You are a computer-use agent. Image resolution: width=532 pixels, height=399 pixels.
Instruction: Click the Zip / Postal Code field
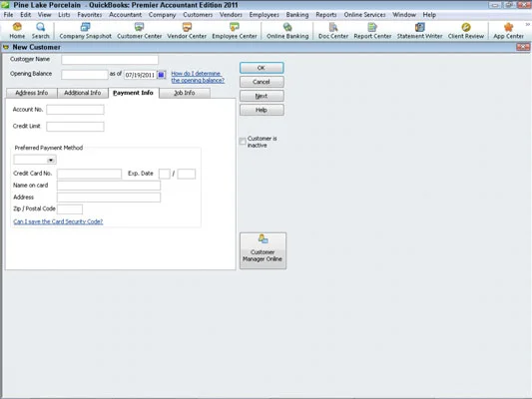tap(70, 209)
